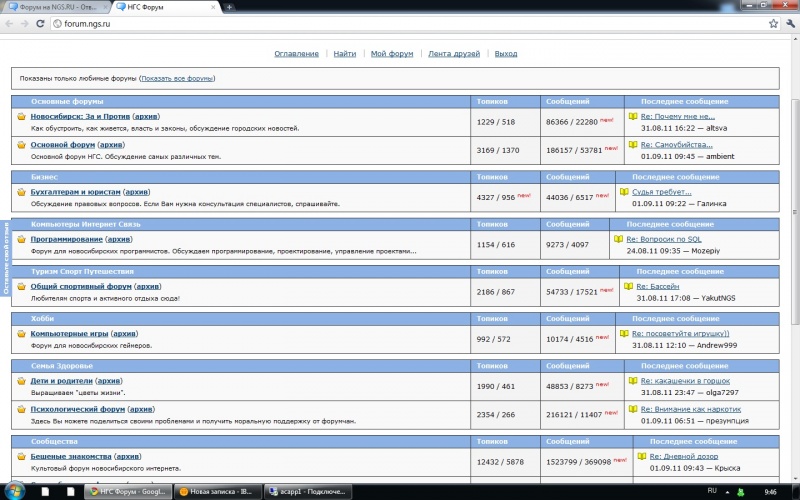800x500 pixels.
Task: Open the Мой форум menu link
Action: coord(391,54)
